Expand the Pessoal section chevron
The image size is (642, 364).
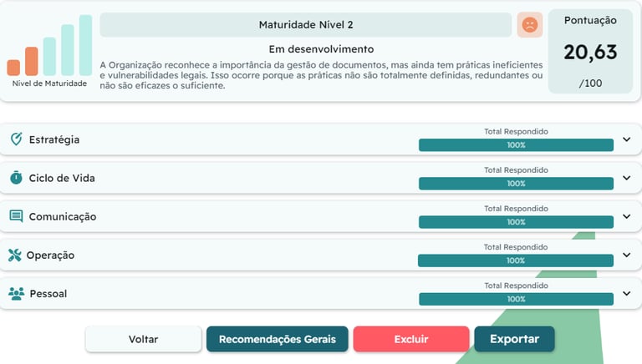626,293
